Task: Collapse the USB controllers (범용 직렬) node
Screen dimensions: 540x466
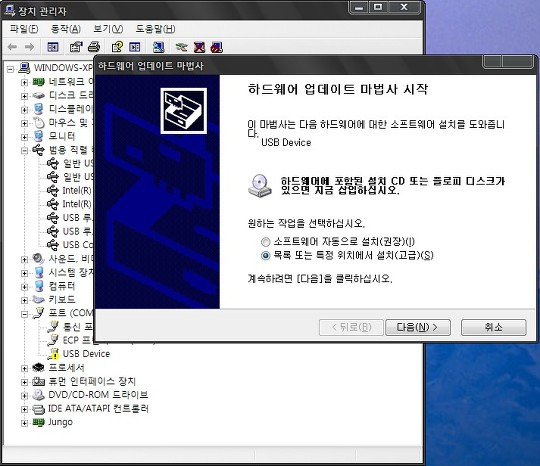Action: (24, 151)
